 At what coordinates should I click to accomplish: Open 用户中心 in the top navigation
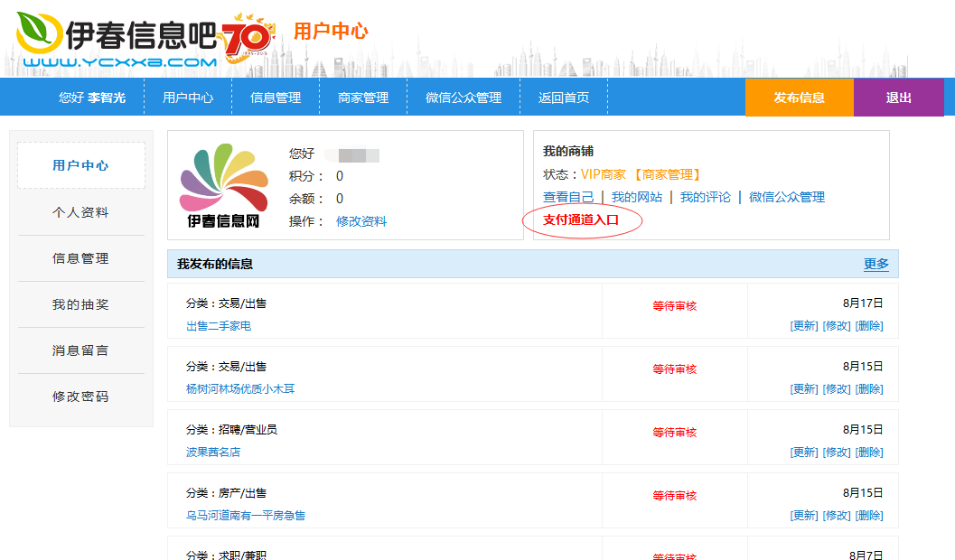pos(188,98)
